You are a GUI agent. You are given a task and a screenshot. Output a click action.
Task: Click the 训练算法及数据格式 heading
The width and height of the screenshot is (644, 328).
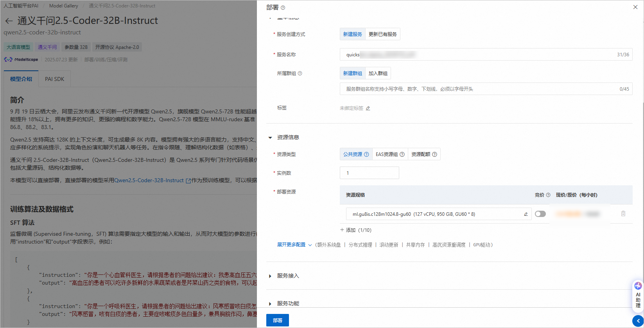[x=42, y=210]
